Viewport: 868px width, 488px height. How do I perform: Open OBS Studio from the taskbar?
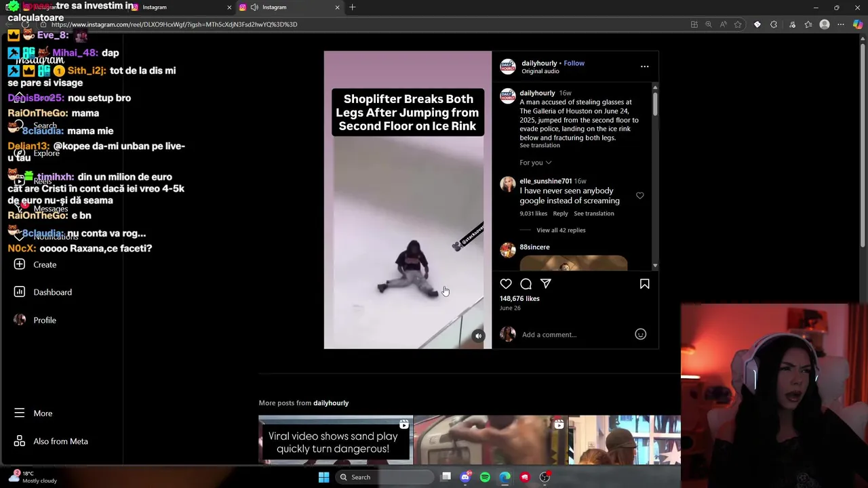click(x=545, y=477)
